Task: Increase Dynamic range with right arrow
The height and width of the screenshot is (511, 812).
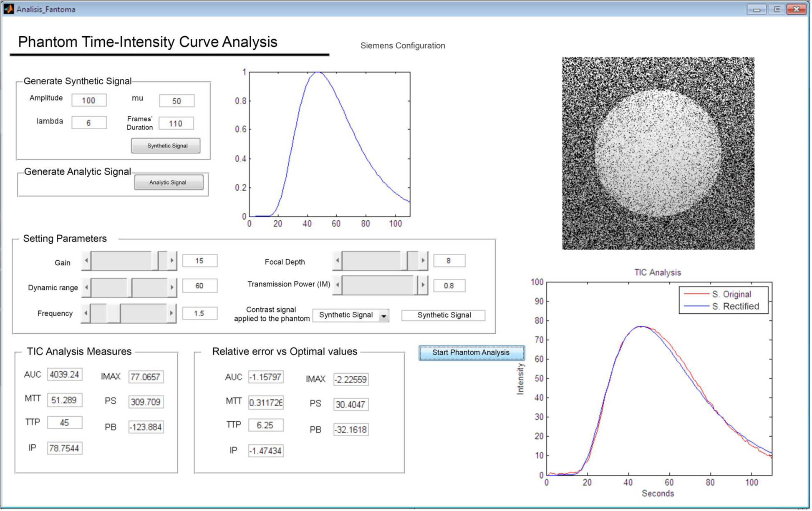Action: [x=172, y=287]
